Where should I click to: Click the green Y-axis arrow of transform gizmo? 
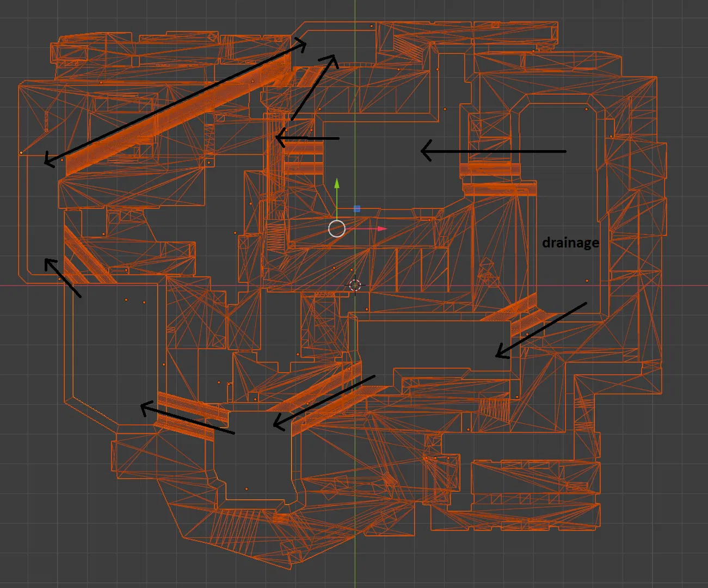337,183
